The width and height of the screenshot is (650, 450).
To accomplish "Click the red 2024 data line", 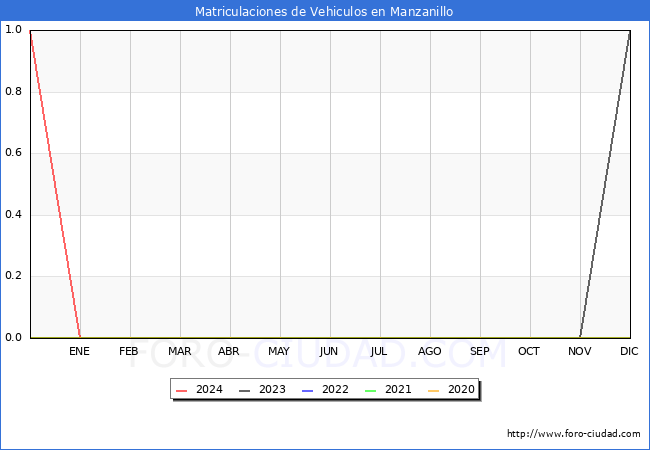I will click(55, 184).
